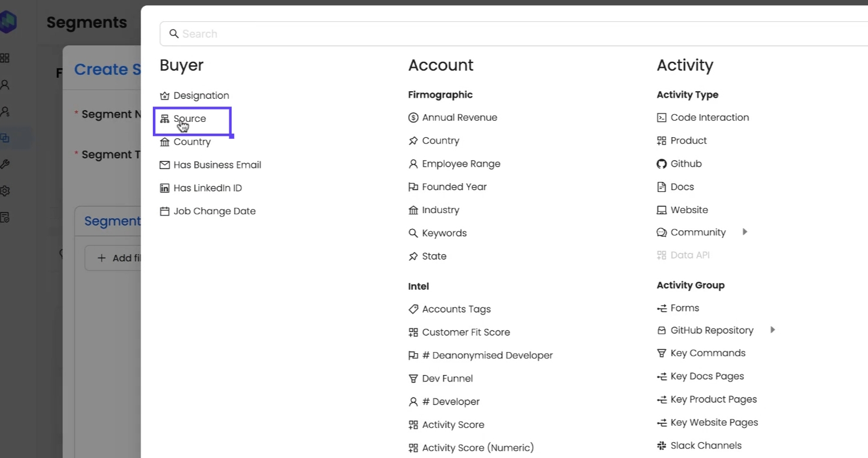Click the Code Interaction terminal icon

point(662,118)
